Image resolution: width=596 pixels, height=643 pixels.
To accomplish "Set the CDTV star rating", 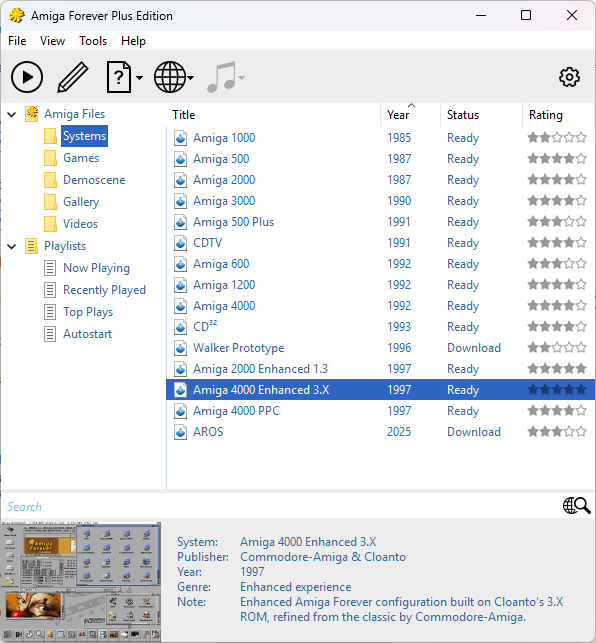I will [x=557, y=243].
